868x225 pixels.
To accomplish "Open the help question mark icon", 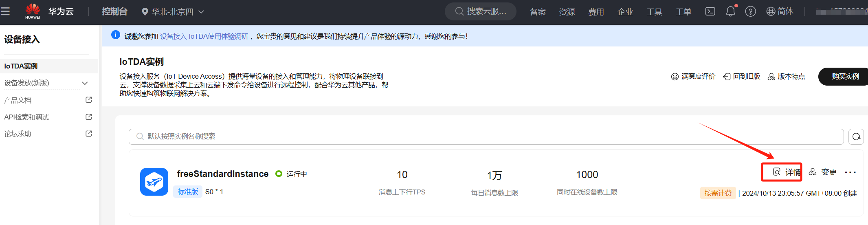I will coord(750,11).
